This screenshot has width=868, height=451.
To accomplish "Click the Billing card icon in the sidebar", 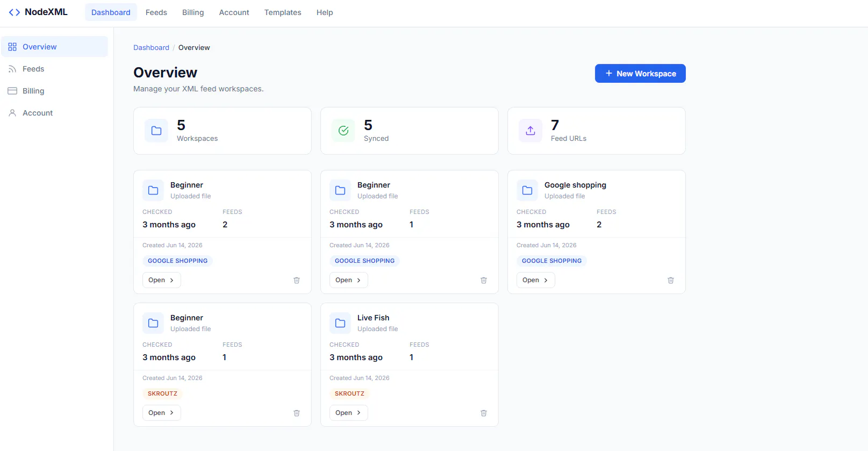I will pos(12,91).
